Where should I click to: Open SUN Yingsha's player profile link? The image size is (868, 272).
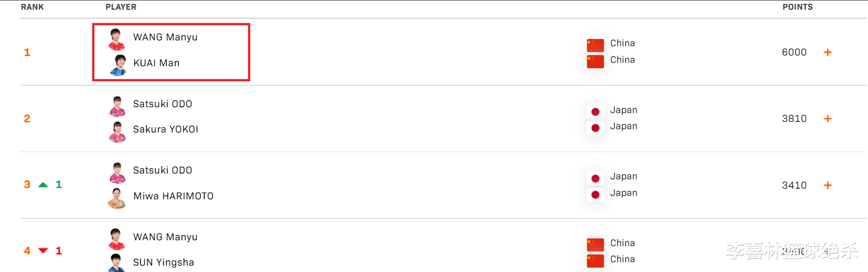pyautogui.click(x=164, y=262)
